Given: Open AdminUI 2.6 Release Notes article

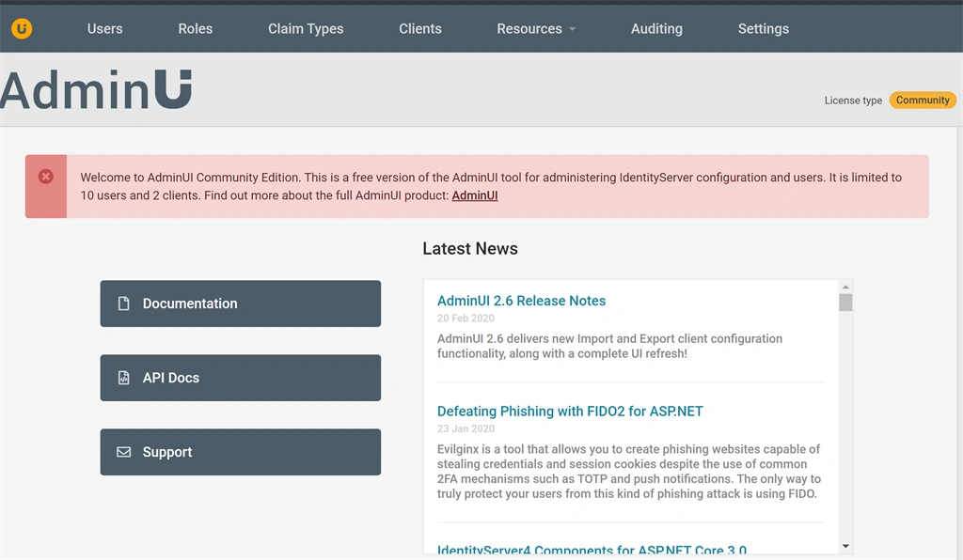Looking at the screenshot, I should [x=521, y=301].
